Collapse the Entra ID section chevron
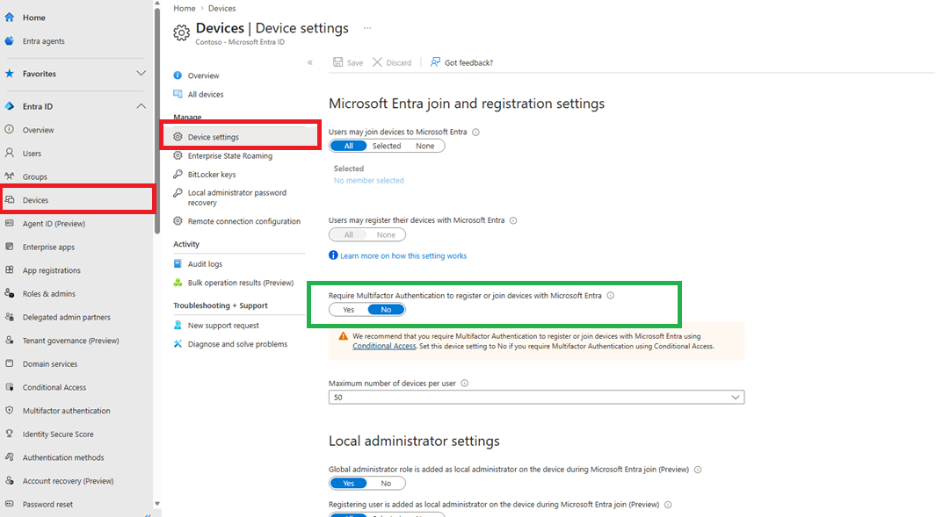 141,106
